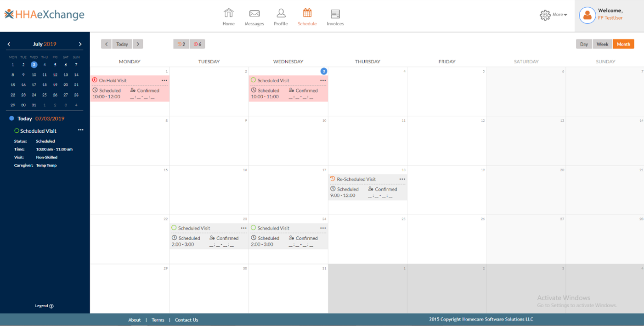Select July 24 in mini calendar
Screen dimensions: 644x326
[x=34, y=95]
